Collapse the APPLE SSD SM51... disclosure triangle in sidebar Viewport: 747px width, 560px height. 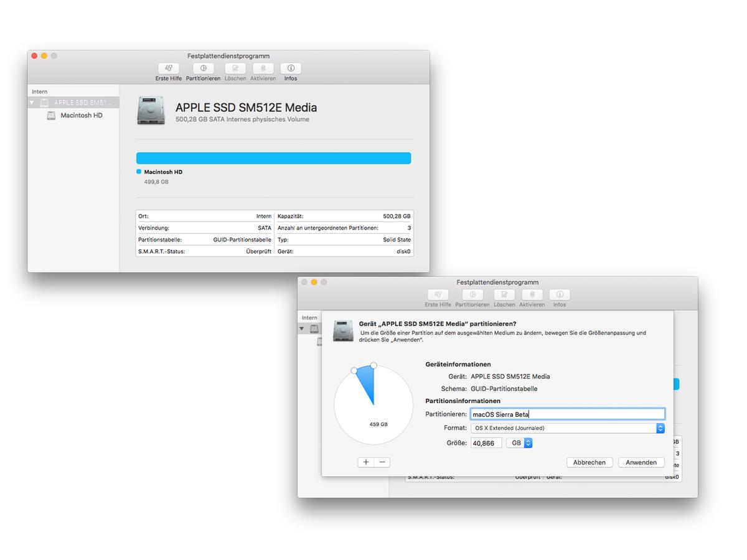32,103
